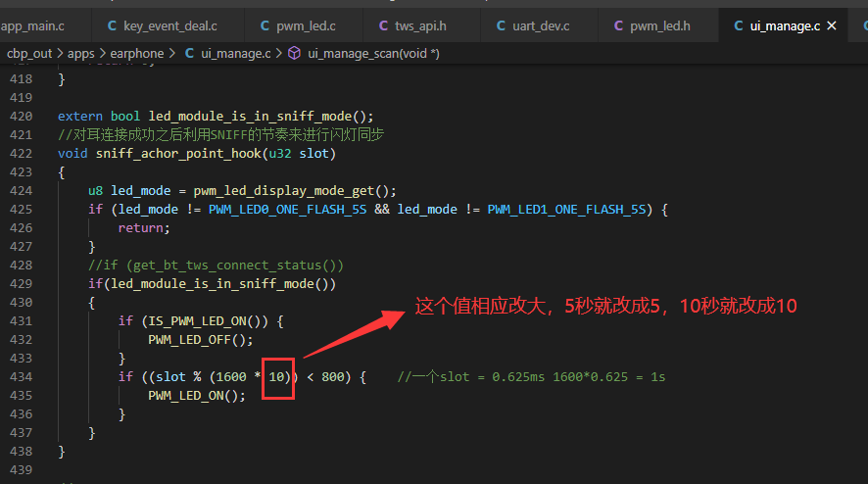Open the ui_manage_scan(void *) symbol breadcrumb
This screenshot has width=868, height=484.
pos(373,54)
